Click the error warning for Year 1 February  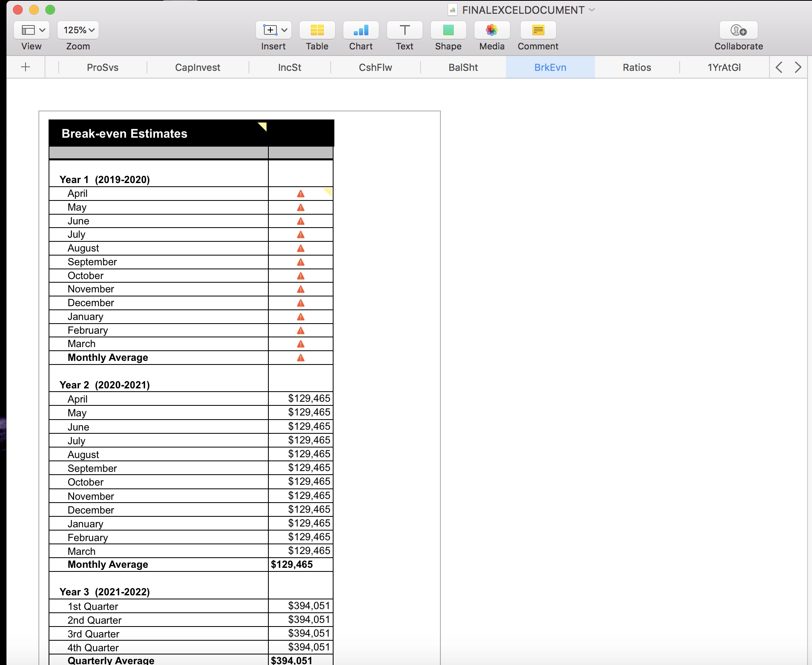point(301,330)
